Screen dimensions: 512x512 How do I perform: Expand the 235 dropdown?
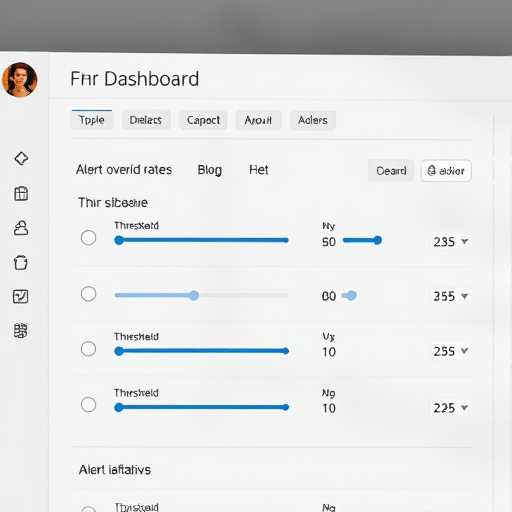tap(451, 241)
